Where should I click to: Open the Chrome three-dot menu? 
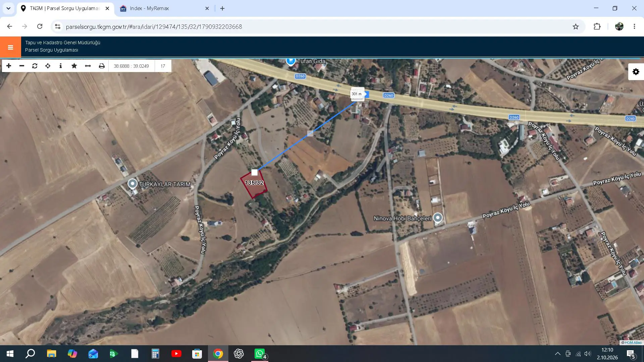coord(634,26)
